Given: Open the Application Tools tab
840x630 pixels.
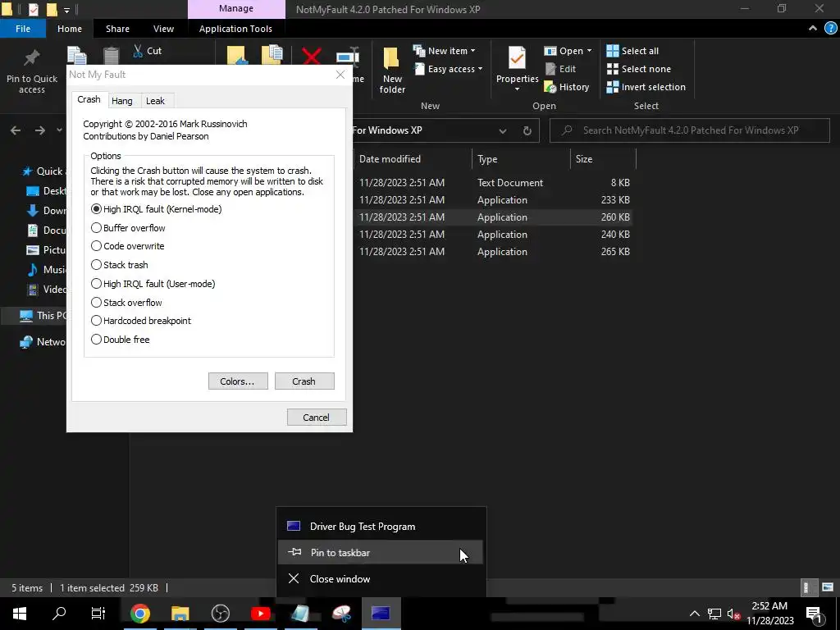Looking at the screenshot, I should pyautogui.click(x=235, y=29).
